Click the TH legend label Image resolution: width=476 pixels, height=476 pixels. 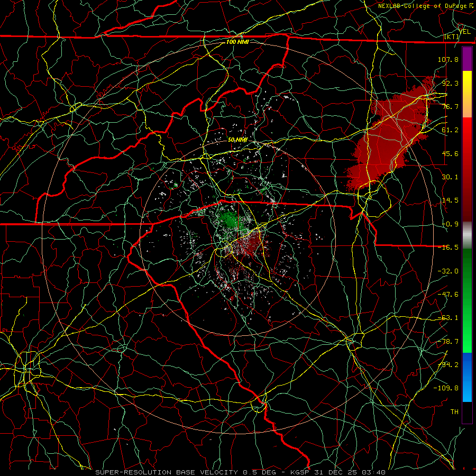[x=454, y=412]
